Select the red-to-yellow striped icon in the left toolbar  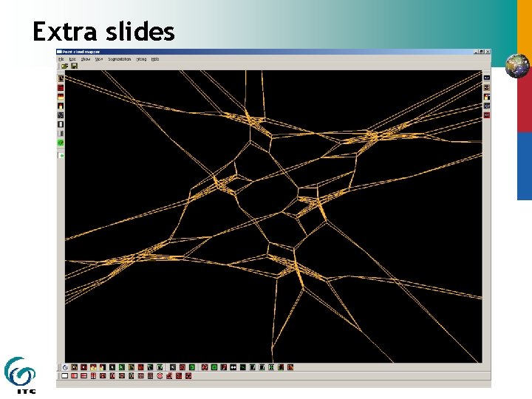point(61,97)
